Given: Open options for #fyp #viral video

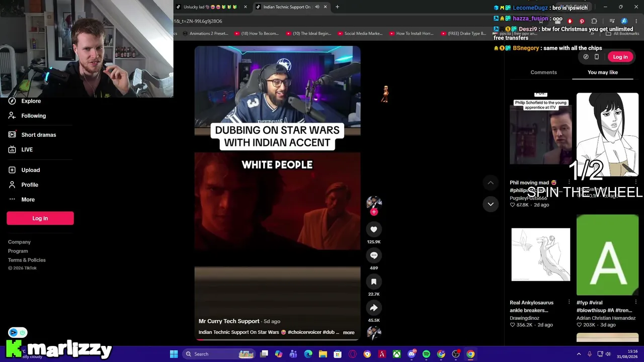Looking at the screenshot, I should (636, 302).
